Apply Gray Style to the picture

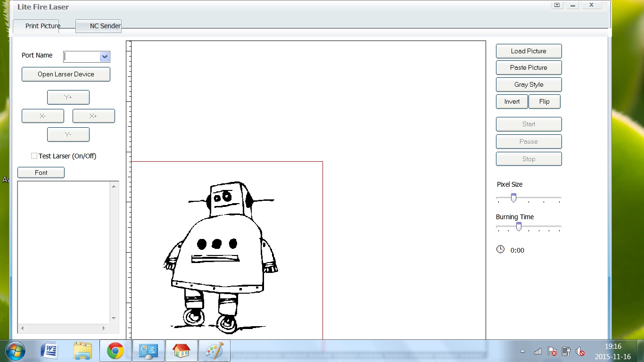[529, 84]
